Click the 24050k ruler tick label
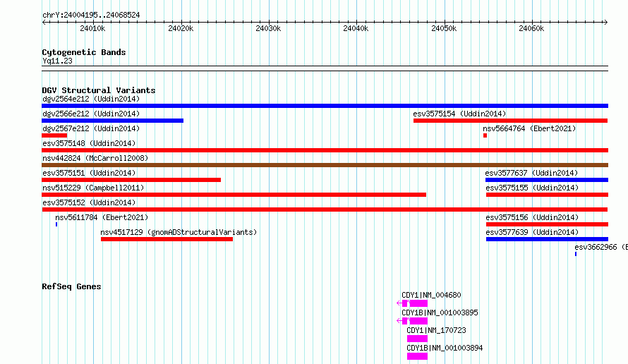 [x=444, y=28]
